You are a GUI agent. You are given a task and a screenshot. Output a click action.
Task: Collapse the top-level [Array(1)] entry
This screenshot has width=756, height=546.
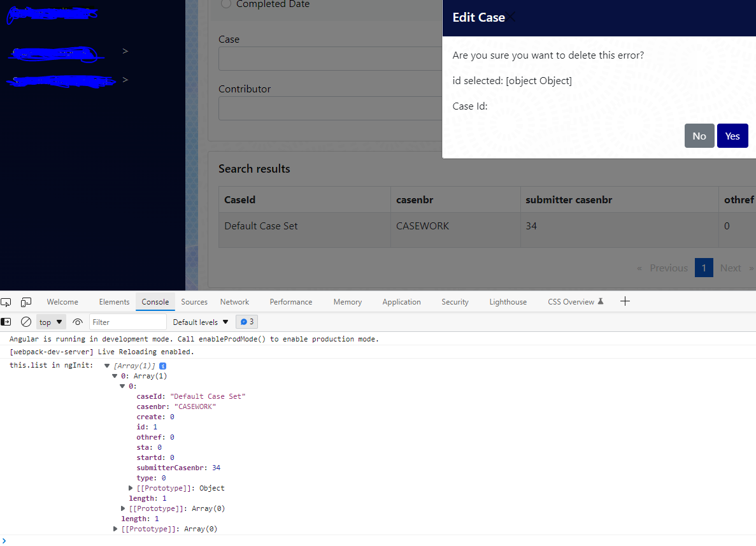tap(107, 366)
